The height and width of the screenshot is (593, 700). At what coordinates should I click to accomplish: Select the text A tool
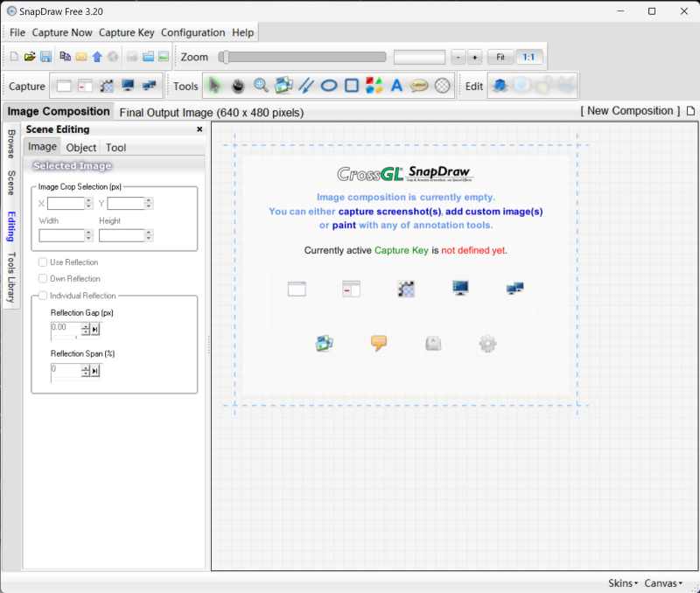pyautogui.click(x=396, y=85)
